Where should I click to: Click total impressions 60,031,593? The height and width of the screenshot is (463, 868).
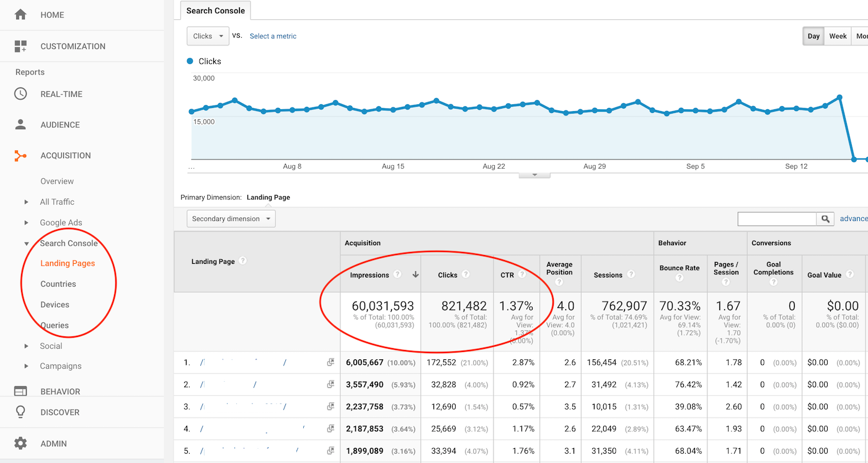pyautogui.click(x=383, y=306)
